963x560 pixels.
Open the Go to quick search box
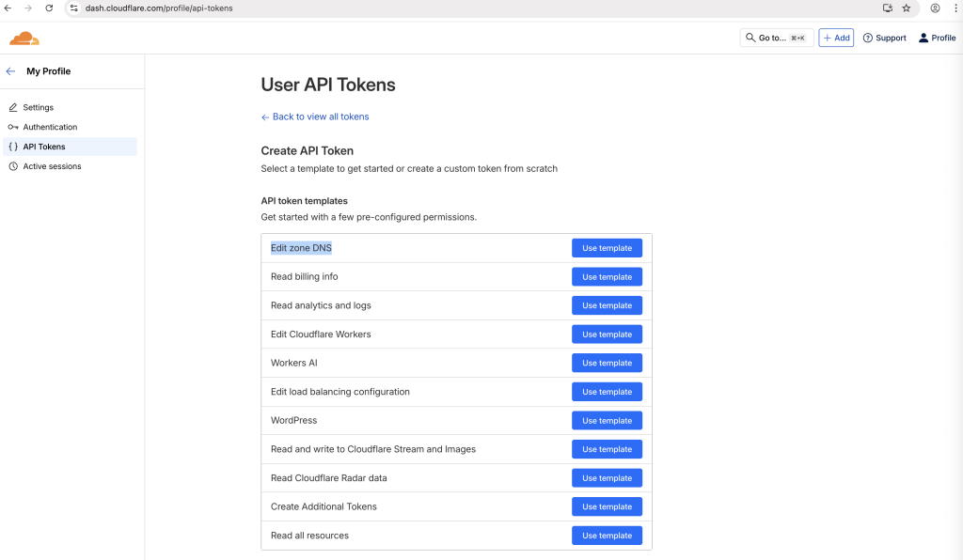(777, 38)
